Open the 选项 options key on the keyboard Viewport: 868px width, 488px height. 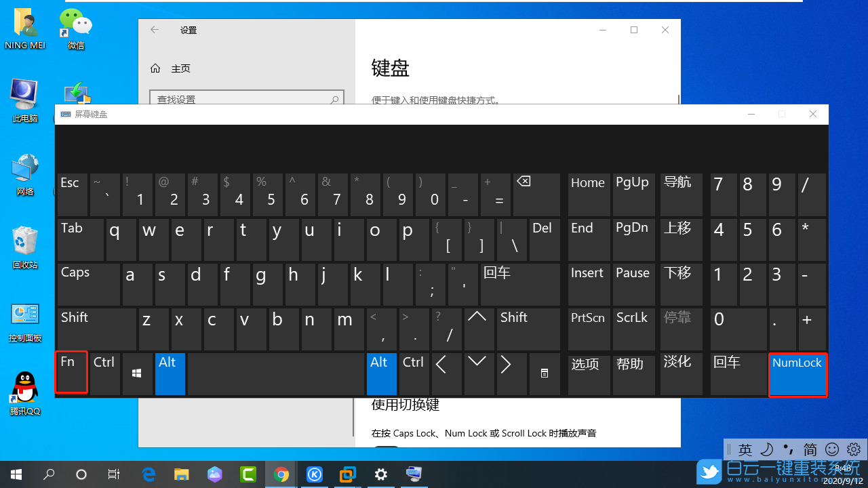pos(587,374)
